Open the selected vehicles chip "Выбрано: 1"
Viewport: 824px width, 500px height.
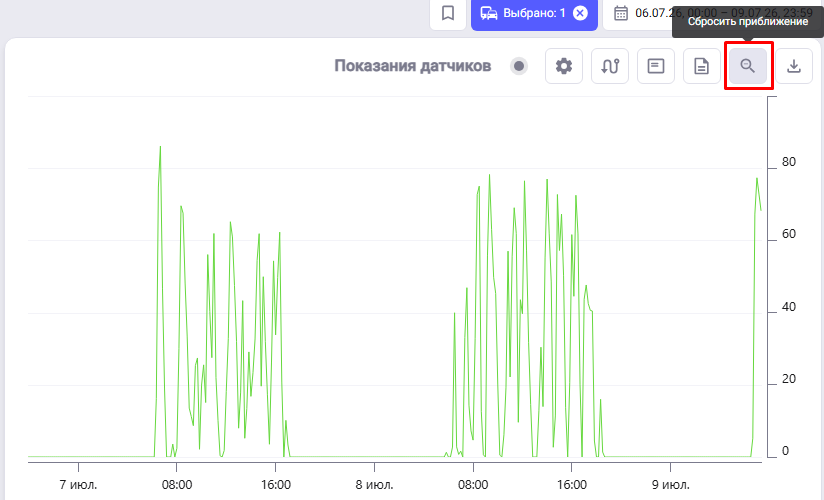534,14
